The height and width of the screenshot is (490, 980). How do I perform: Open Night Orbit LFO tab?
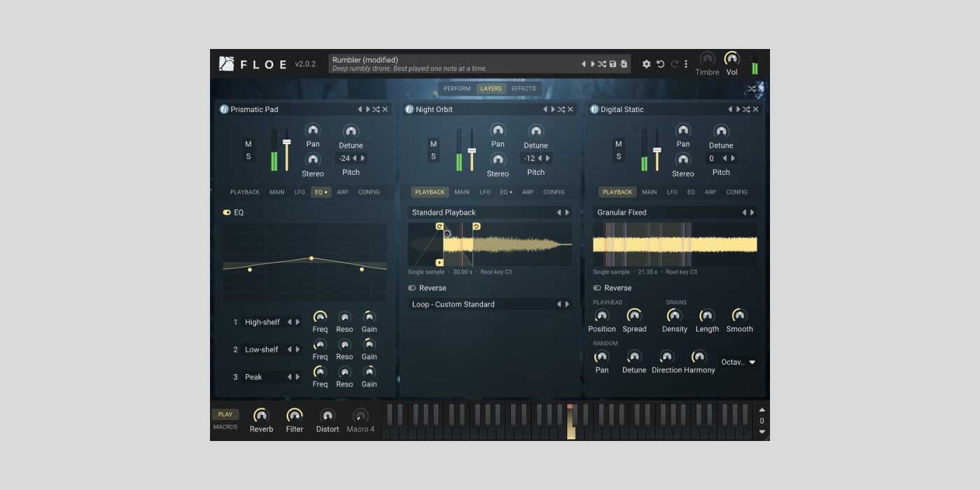(x=485, y=192)
